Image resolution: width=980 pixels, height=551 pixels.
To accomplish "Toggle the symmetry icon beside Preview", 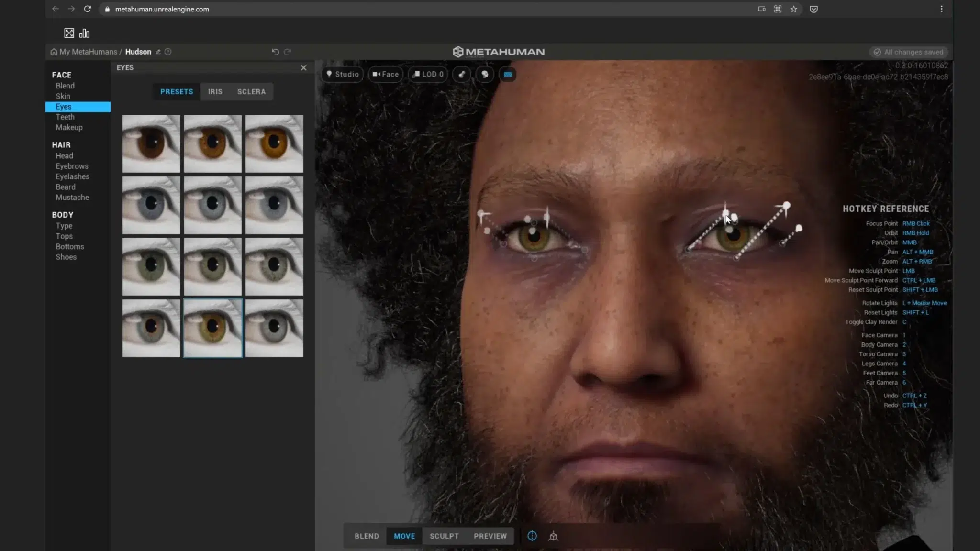I will coord(532,536).
